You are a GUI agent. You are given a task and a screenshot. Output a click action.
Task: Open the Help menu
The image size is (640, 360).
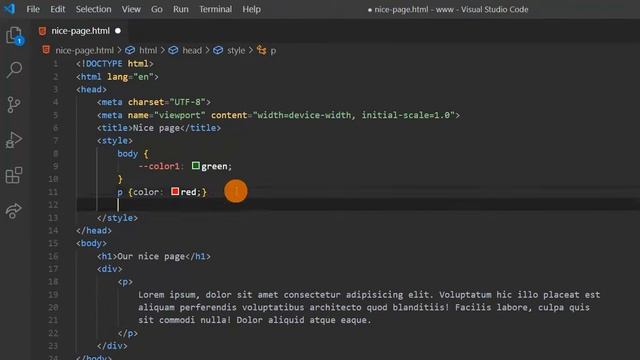point(251,9)
